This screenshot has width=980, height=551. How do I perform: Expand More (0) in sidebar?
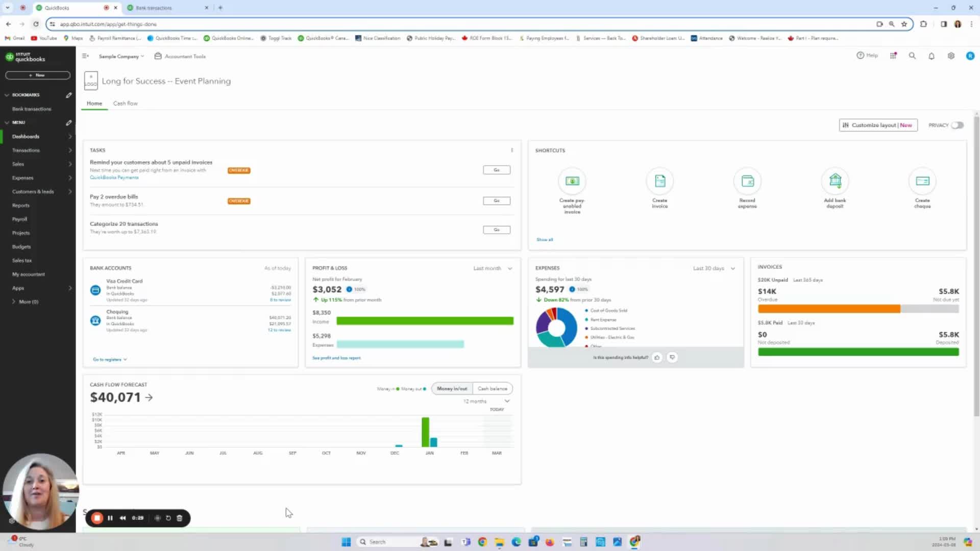coord(26,302)
